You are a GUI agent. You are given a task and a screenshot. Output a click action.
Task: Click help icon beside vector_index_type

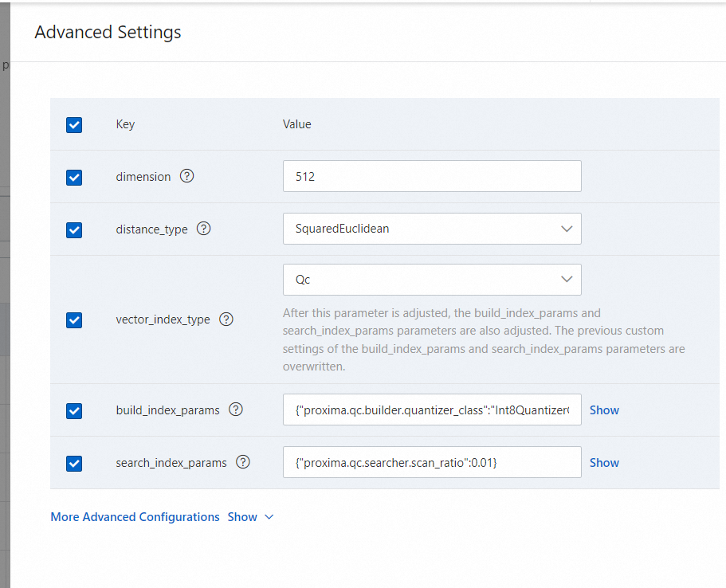[226, 319]
